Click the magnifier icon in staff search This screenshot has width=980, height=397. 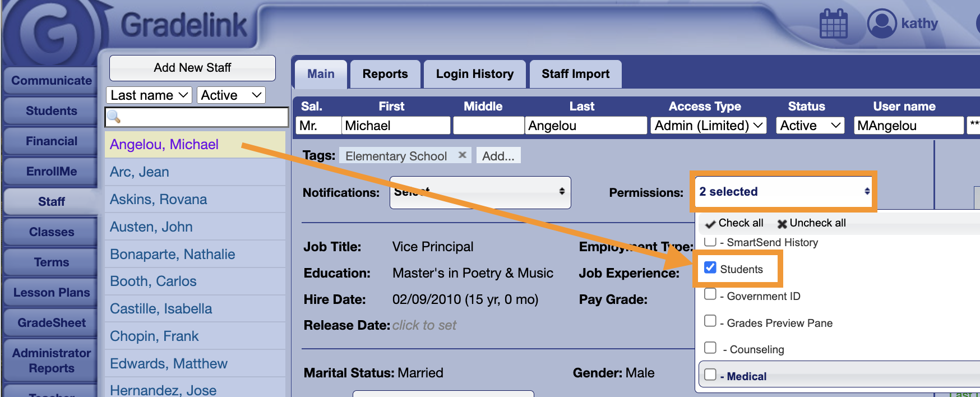(114, 117)
